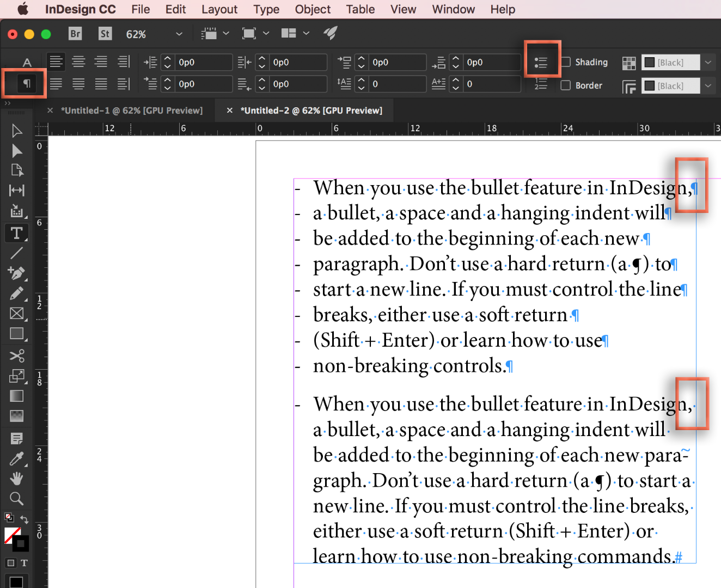The height and width of the screenshot is (588, 721).
Task: Select the Rectangle Frame tool
Action: tap(17, 314)
